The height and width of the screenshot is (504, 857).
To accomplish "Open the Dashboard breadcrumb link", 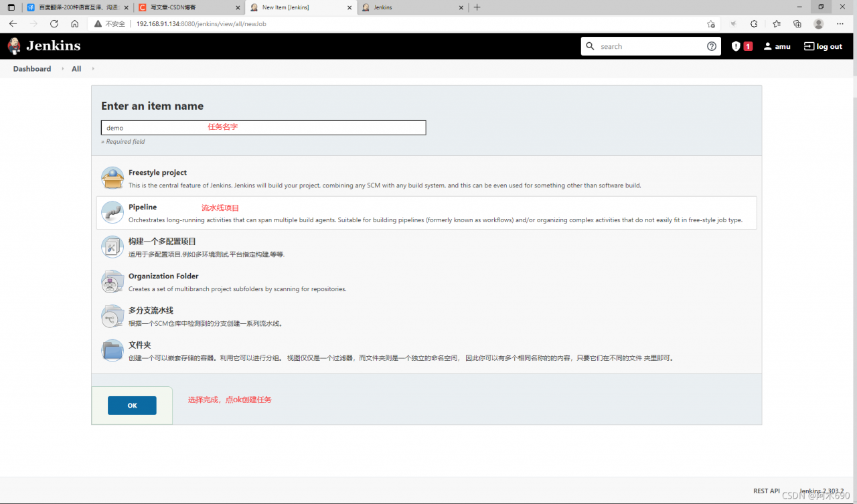I will (x=32, y=69).
